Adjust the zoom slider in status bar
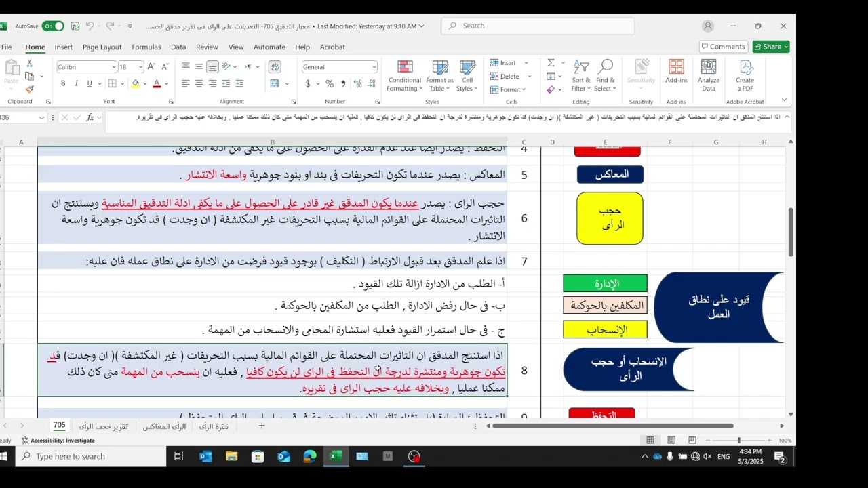This screenshot has height=488, width=868. (x=738, y=440)
